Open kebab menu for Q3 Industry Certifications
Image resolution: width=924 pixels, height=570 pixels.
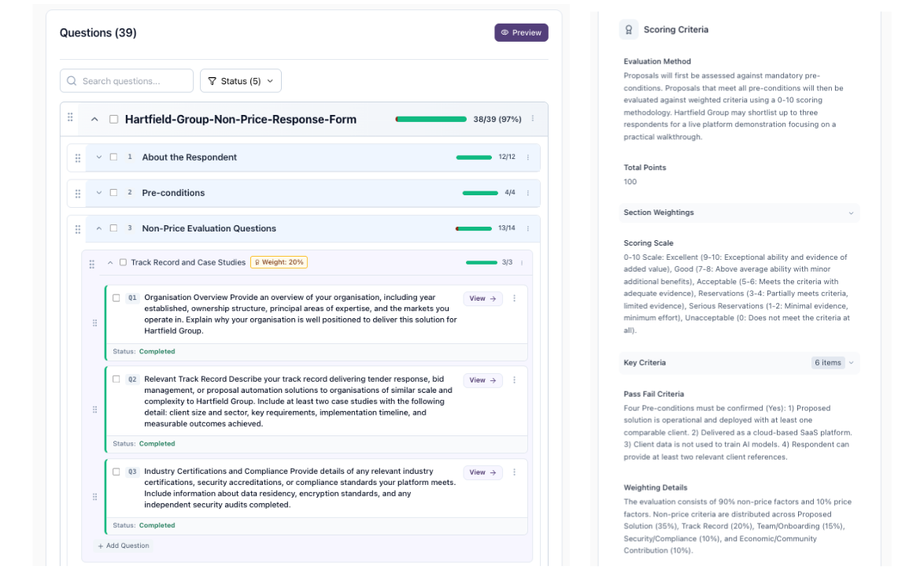515,472
